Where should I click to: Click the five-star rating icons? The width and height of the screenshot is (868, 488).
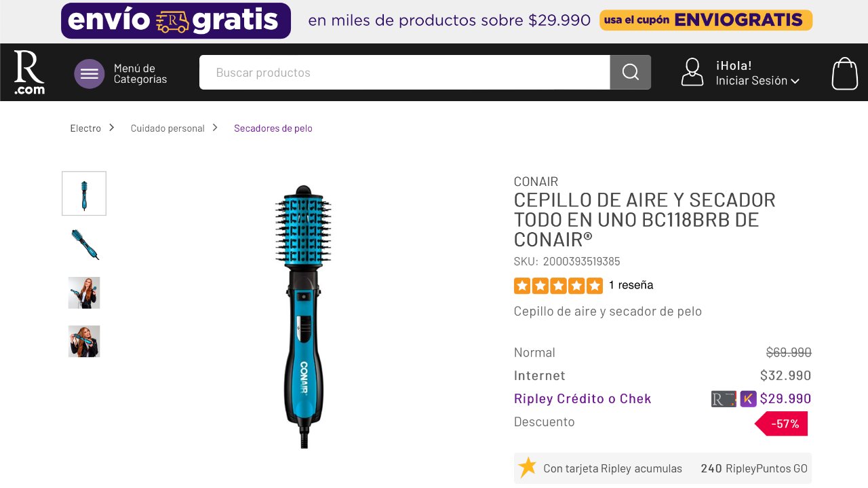pyautogui.click(x=558, y=286)
